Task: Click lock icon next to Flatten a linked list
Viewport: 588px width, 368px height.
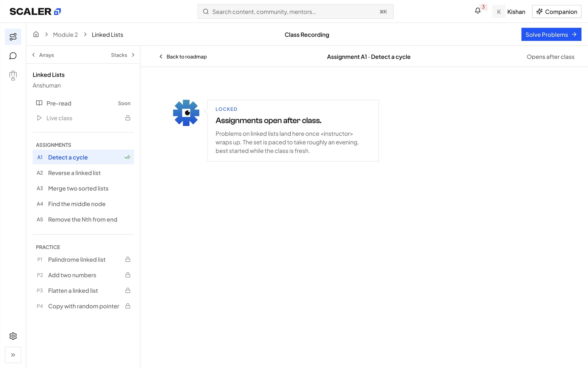Action: coord(128,290)
